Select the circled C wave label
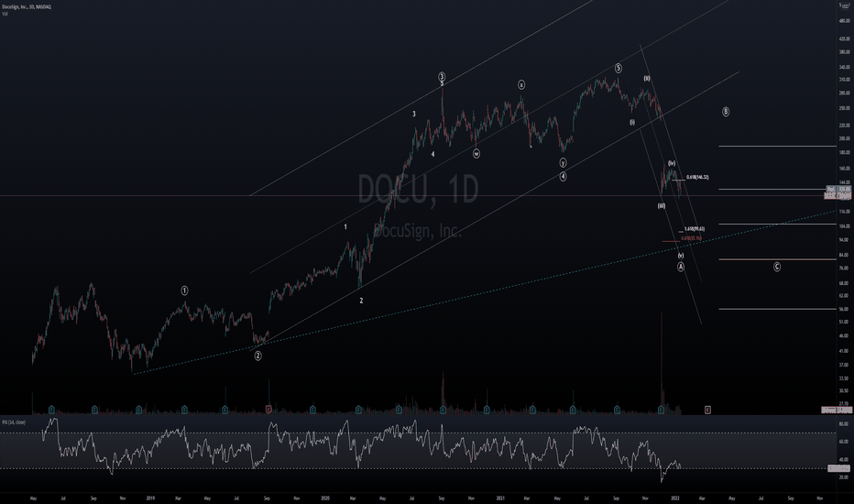Screen dimensions: 854x504 point(777,267)
